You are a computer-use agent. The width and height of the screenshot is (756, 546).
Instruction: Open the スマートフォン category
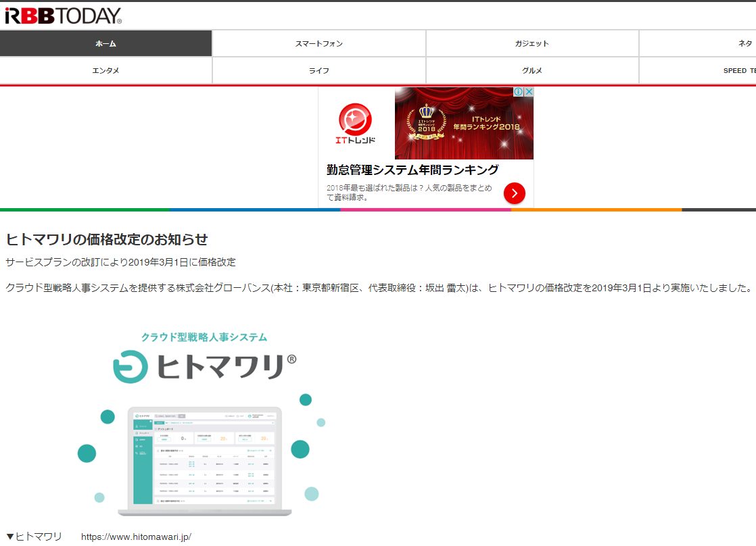click(319, 44)
